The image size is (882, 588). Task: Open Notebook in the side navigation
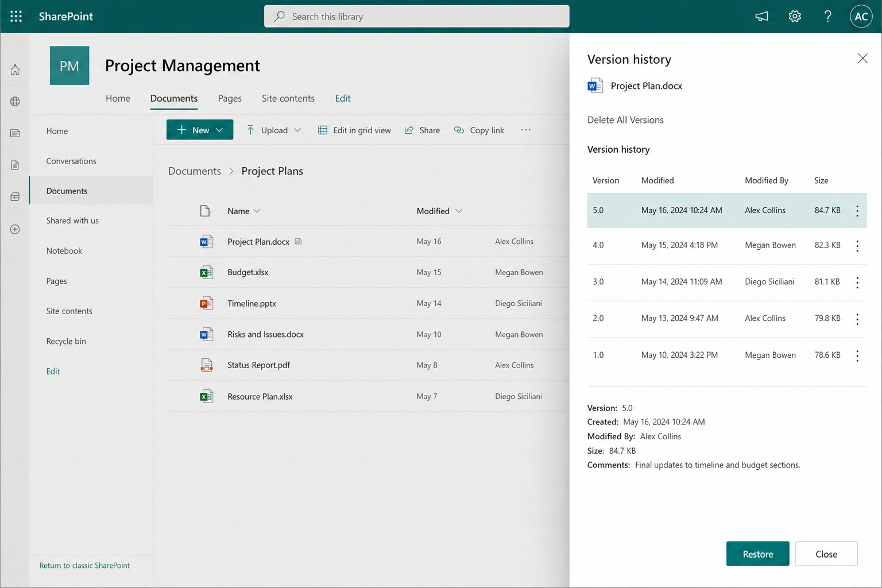64,251
